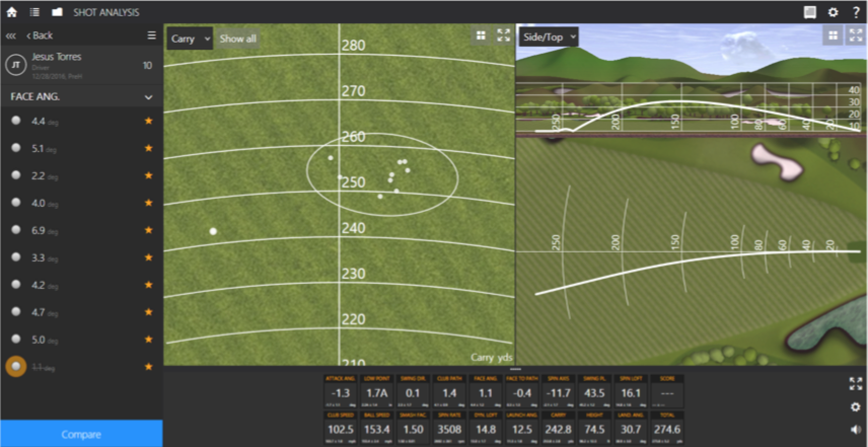Image resolution: width=868 pixels, height=447 pixels.
Task: Toggle favorite star for 6.9 deg shot
Action: click(x=149, y=230)
